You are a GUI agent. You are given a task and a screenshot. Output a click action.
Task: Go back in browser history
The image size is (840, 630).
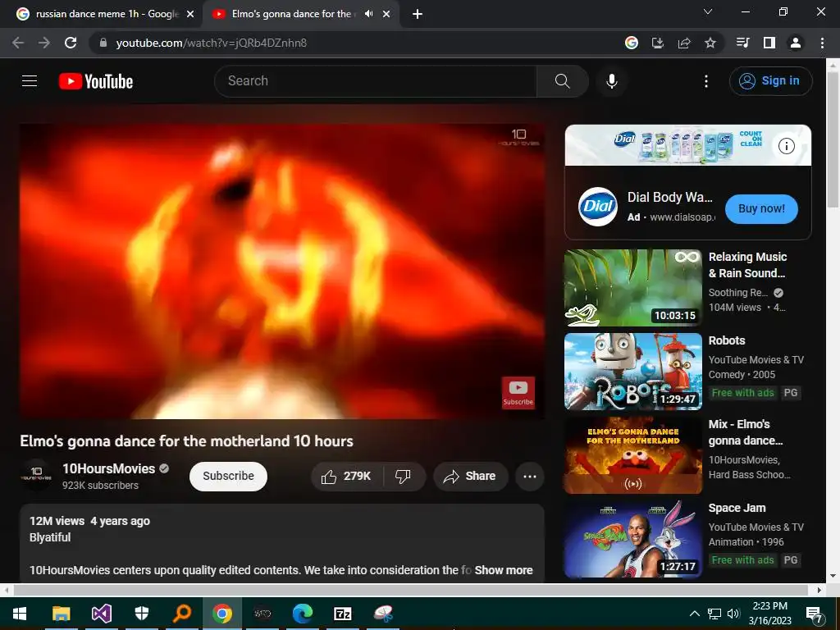point(18,43)
